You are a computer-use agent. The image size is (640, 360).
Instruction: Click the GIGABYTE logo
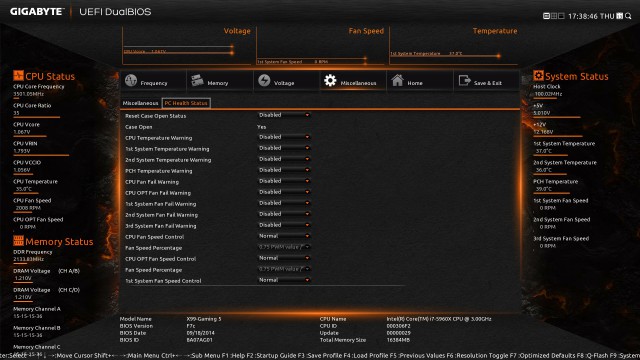click(x=37, y=11)
